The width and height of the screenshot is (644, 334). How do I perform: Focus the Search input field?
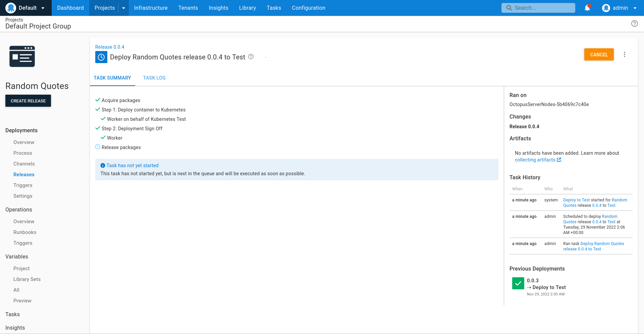538,8
